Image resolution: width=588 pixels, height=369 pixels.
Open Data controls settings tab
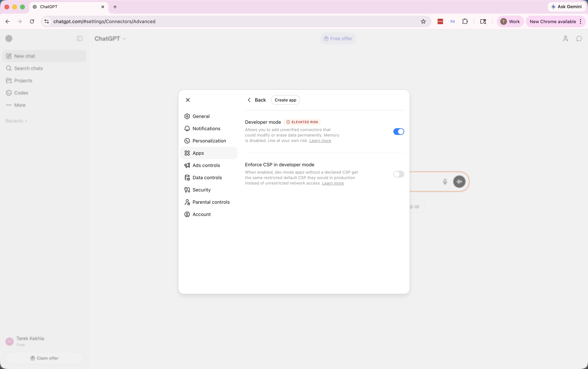click(x=209, y=177)
